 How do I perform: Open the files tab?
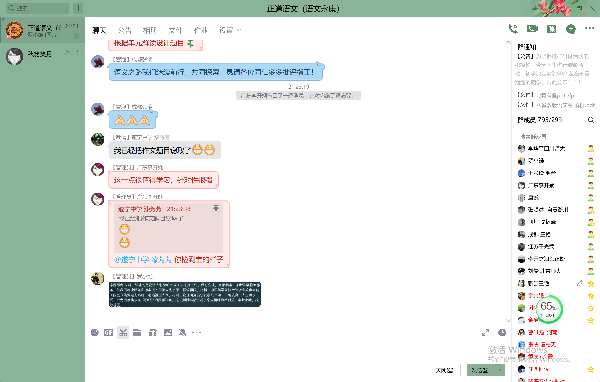pyautogui.click(x=175, y=30)
